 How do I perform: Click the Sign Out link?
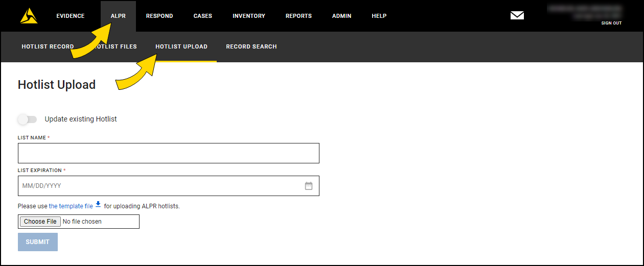(x=611, y=23)
